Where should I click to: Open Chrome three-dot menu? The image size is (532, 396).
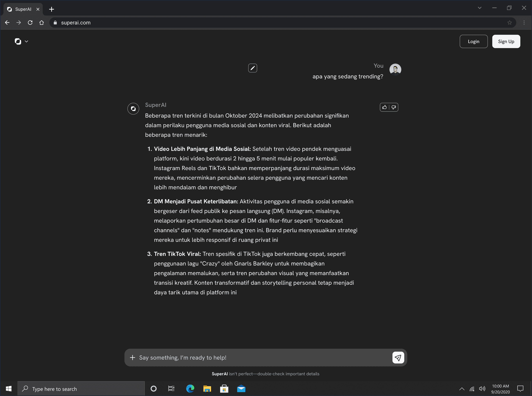click(524, 22)
